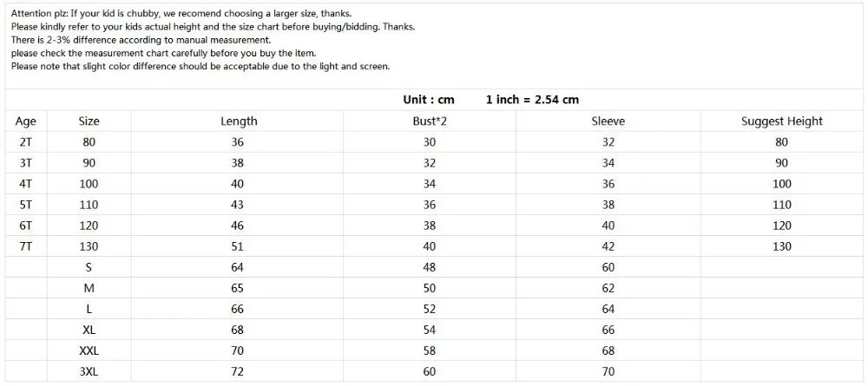Select the 4T age cell
The image size is (868, 386).
coord(25,184)
